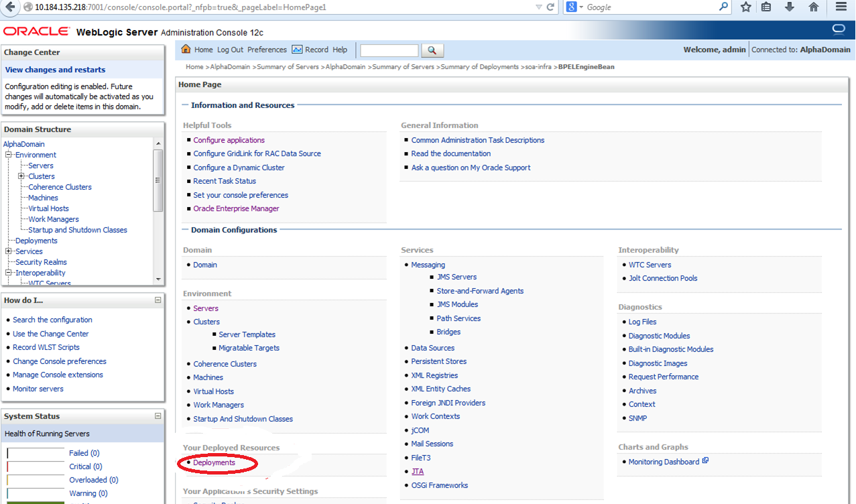Open JMS Servers link

tap(456, 277)
